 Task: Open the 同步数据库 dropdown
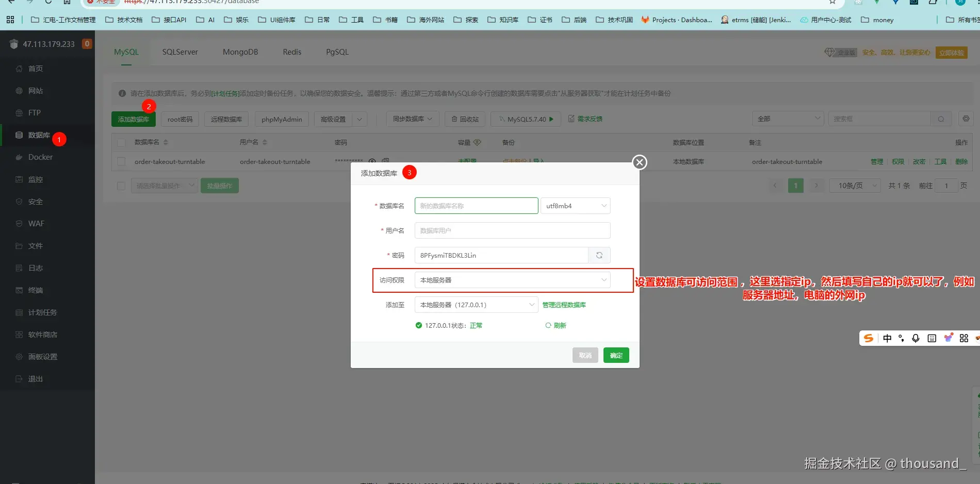(x=413, y=119)
